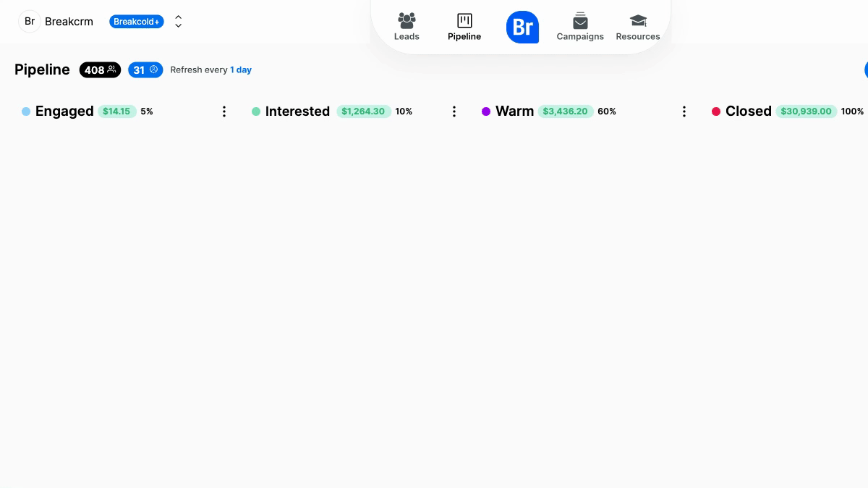
Task: Open the Resources graduation cap icon
Action: pyautogui.click(x=638, y=20)
